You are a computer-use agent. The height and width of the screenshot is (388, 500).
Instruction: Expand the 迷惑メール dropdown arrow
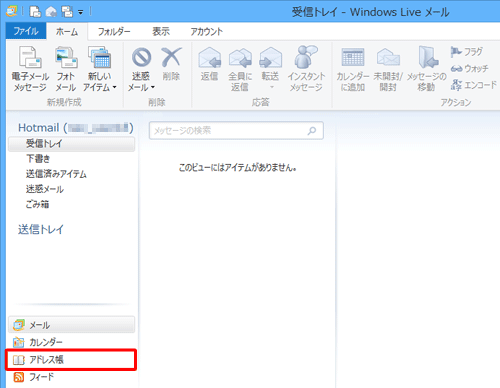click(x=153, y=87)
